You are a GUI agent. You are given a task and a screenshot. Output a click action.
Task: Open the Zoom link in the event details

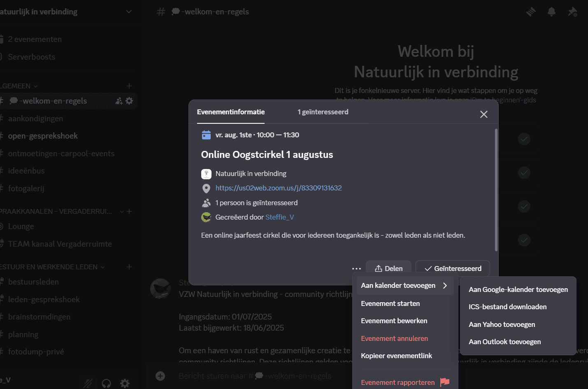tap(279, 188)
